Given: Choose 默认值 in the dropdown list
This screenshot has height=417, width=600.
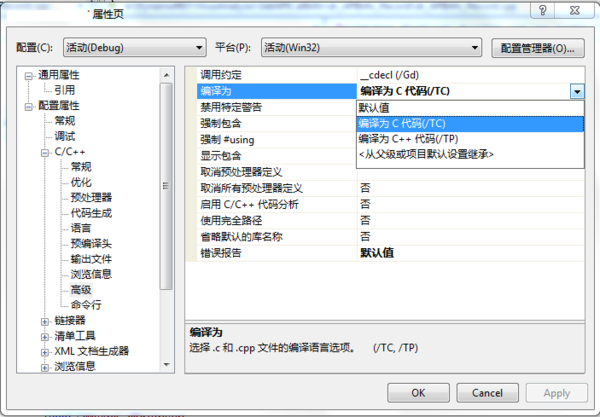Looking at the screenshot, I should [x=470, y=108].
